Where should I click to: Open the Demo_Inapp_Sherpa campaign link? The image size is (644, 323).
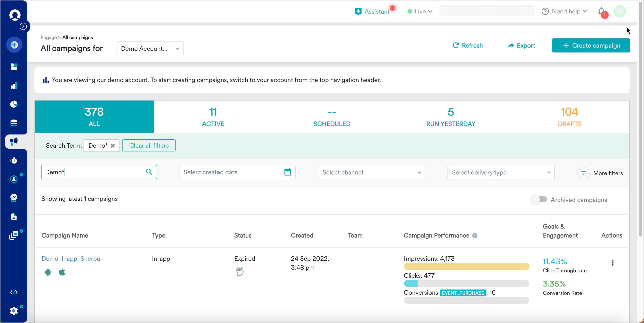tap(71, 258)
